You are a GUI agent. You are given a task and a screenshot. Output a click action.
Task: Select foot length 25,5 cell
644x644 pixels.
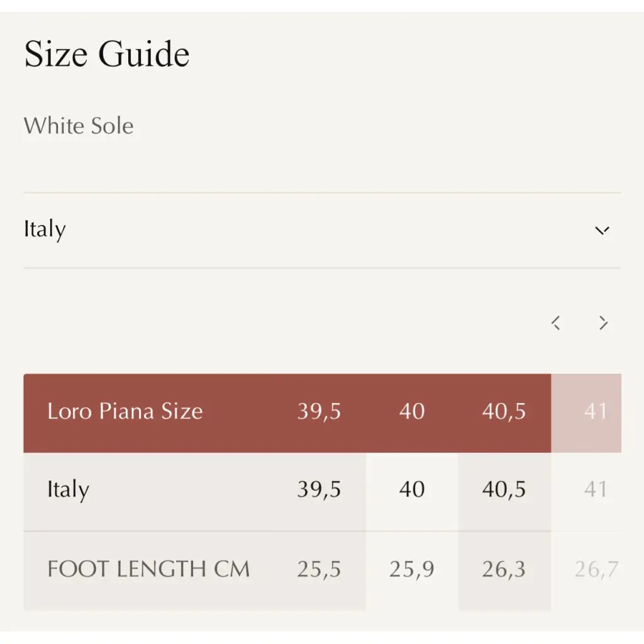tap(319, 570)
